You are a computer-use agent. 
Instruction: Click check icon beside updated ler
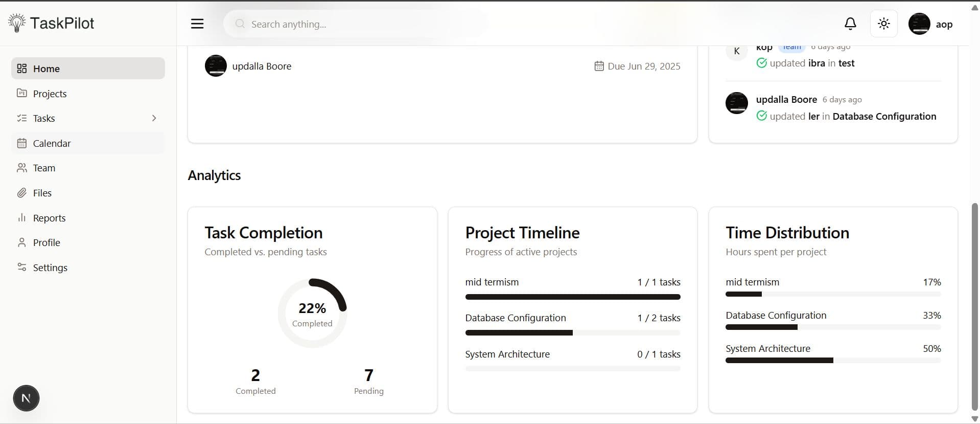(761, 116)
